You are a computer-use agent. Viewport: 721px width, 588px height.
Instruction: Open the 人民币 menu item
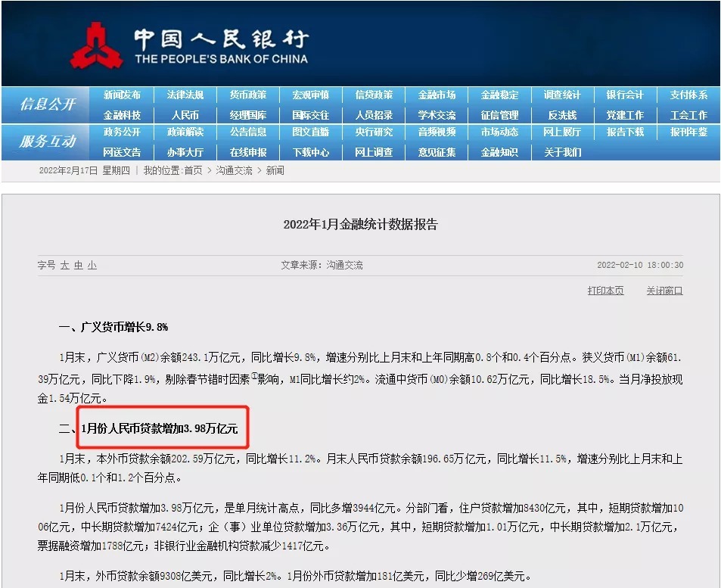tap(185, 114)
